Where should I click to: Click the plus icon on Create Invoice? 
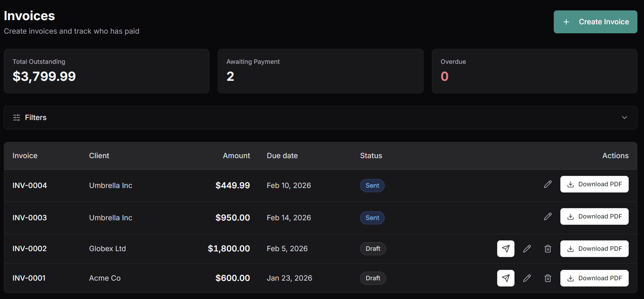[566, 22]
